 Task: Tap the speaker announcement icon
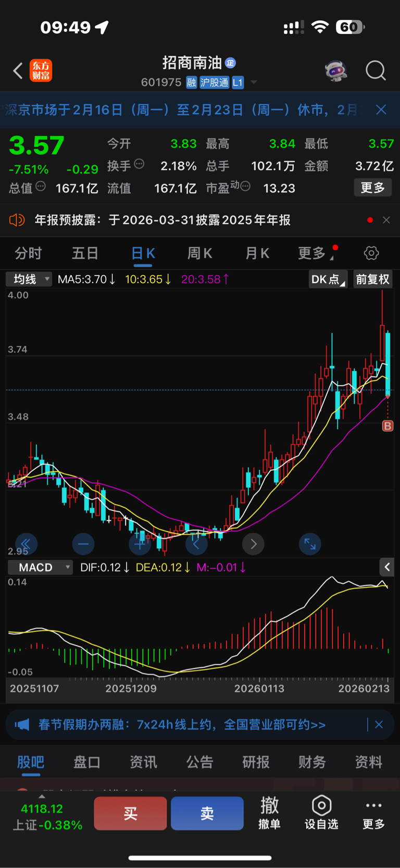click(17, 220)
